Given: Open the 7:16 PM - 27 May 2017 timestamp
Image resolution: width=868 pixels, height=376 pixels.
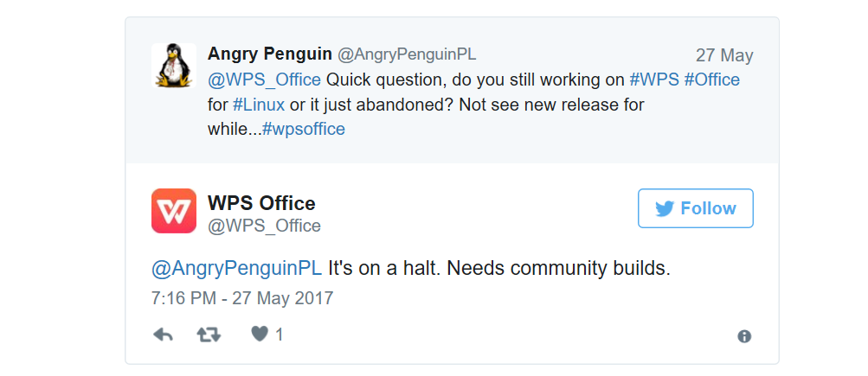Looking at the screenshot, I should [x=242, y=298].
